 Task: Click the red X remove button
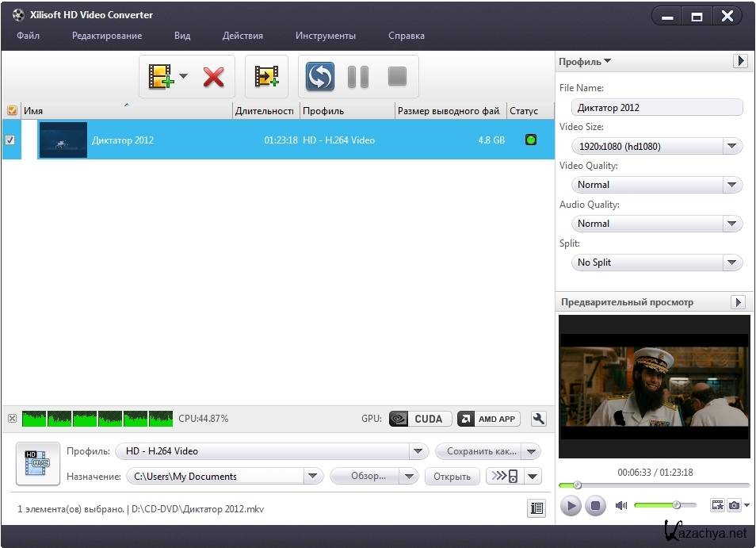point(213,77)
